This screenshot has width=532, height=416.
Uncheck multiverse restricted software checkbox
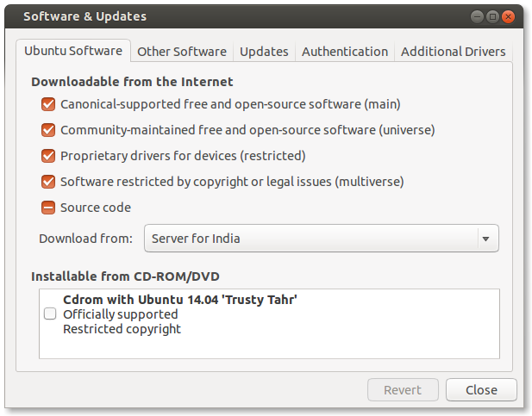pyautogui.click(x=48, y=182)
